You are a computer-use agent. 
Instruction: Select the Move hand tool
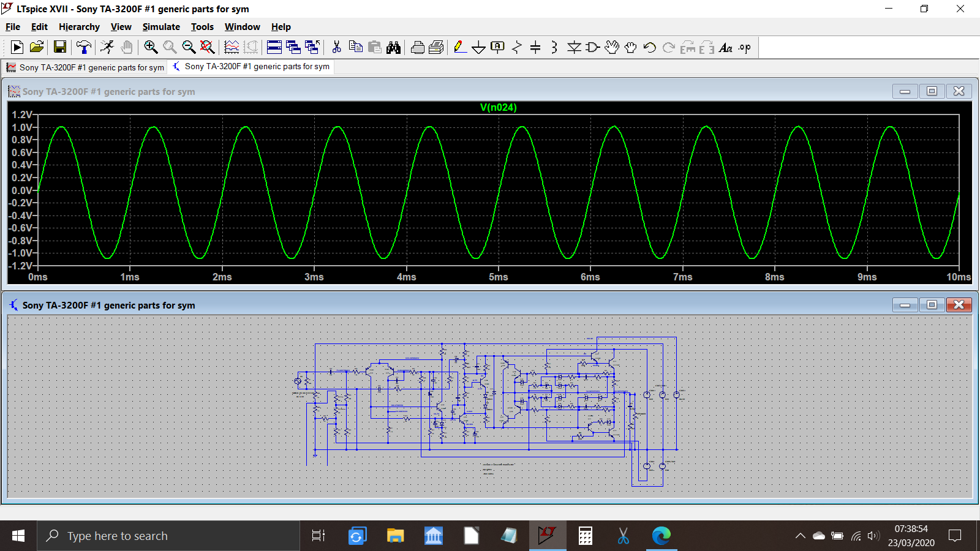tap(612, 47)
